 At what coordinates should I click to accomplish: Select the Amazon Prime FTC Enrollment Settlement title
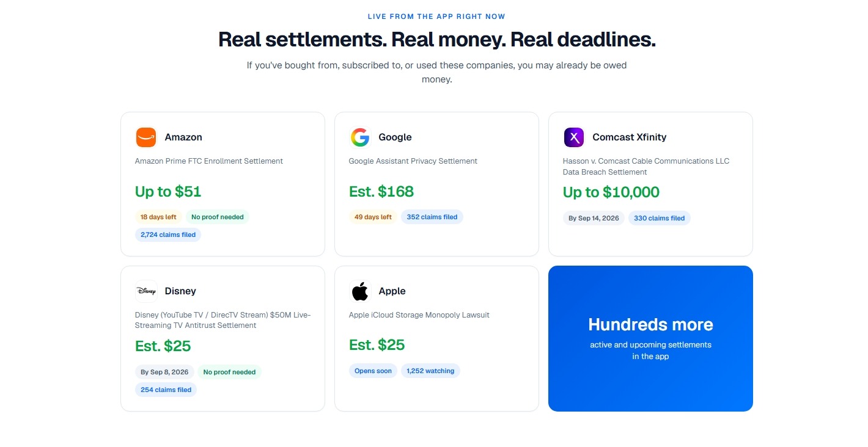click(209, 161)
